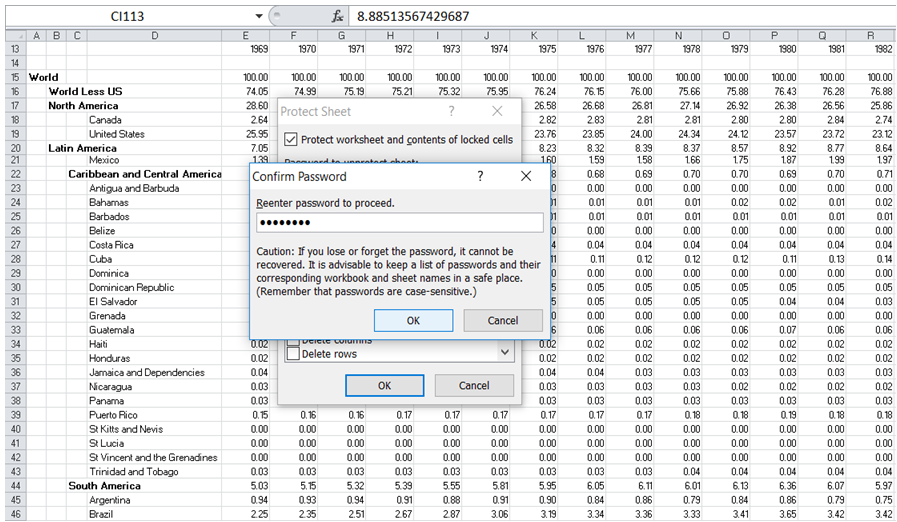Click the Jamaica and Dependencies cell
This screenshot has width=897, height=522.
pyautogui.click(x=146, y=373)
